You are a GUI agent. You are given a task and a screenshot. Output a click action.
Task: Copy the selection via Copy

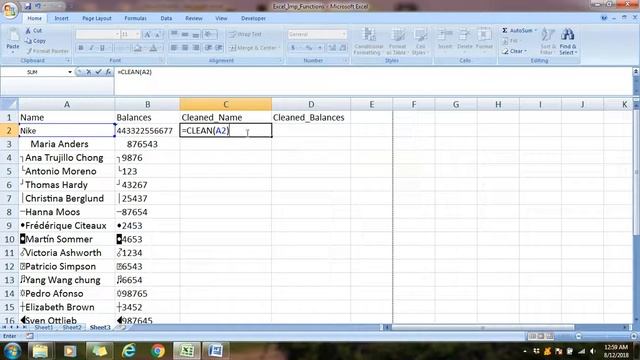pyautogui.click(x=35, y=41)
